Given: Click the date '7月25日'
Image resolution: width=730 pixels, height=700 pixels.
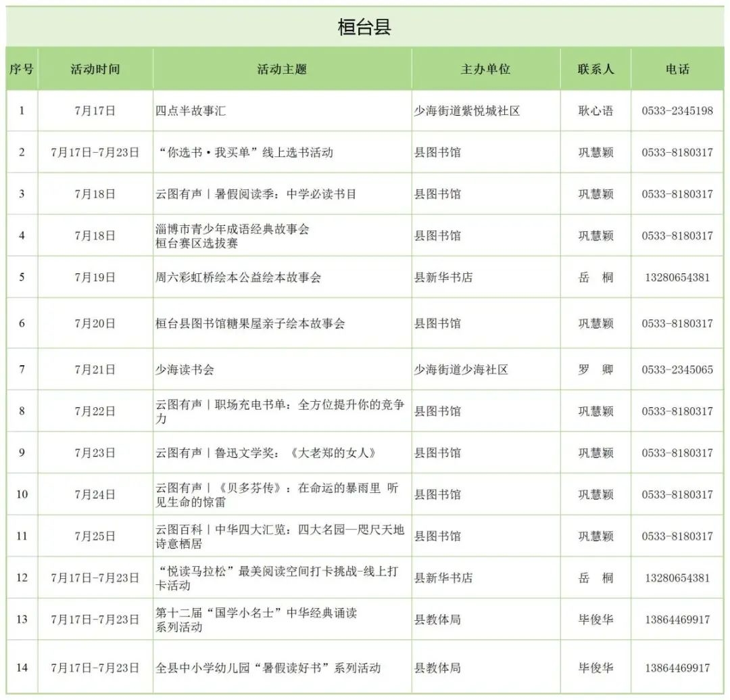Looking at the screenshot, I should point(95,536).
